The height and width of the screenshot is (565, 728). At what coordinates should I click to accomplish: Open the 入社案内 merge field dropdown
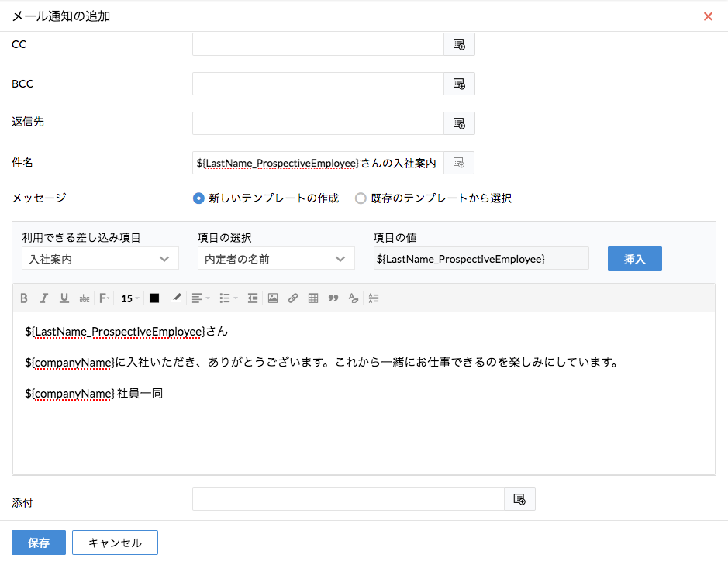[x=100, y=259]
